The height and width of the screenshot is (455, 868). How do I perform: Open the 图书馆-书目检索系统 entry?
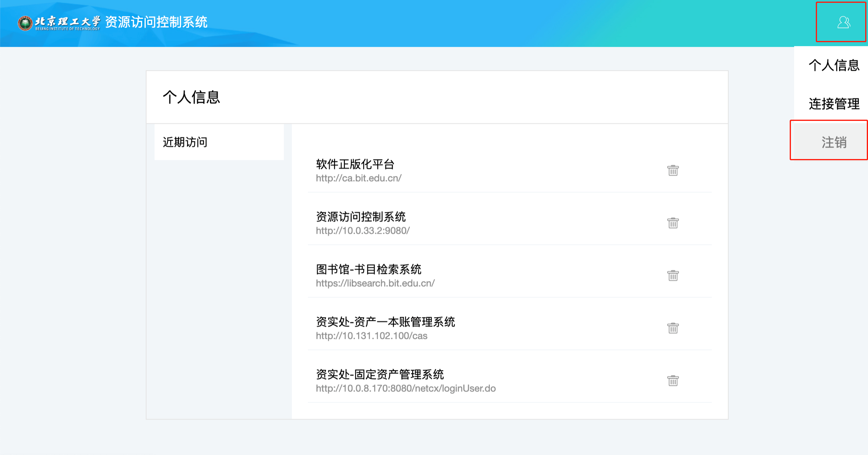[x=368, y=269]
